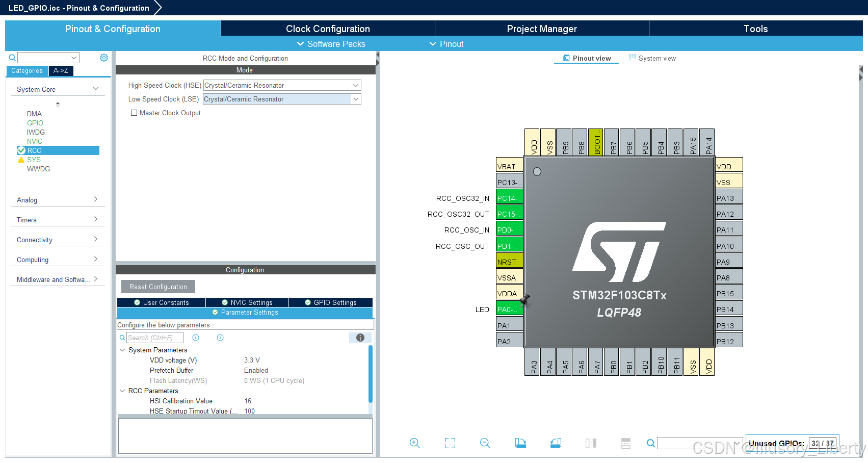Click the parameter Search (Ctrl+F) field
This screenshot has width=868, height=463.
coord(155,338)
